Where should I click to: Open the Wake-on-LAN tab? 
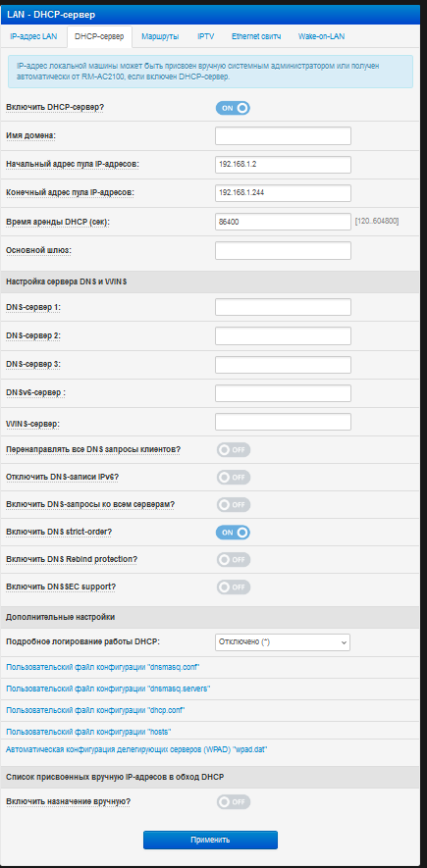click(x=321, y=37)
